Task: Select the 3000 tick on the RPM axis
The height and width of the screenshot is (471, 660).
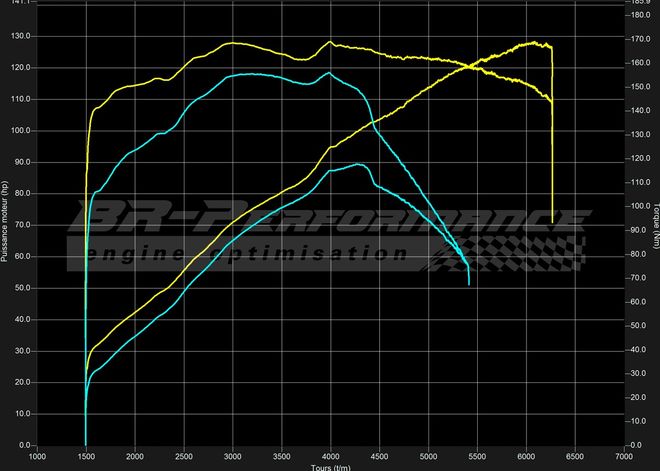Action: coord(233,457)
